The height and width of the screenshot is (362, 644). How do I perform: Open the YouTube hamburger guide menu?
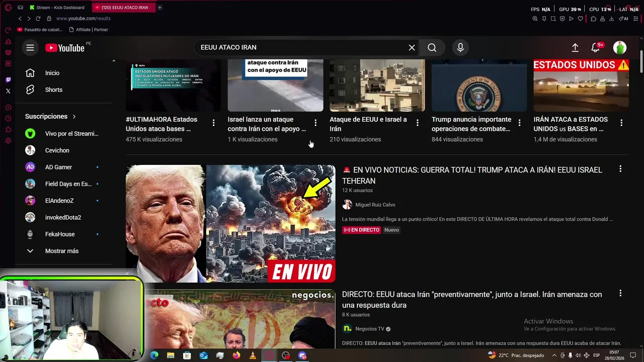30,47
